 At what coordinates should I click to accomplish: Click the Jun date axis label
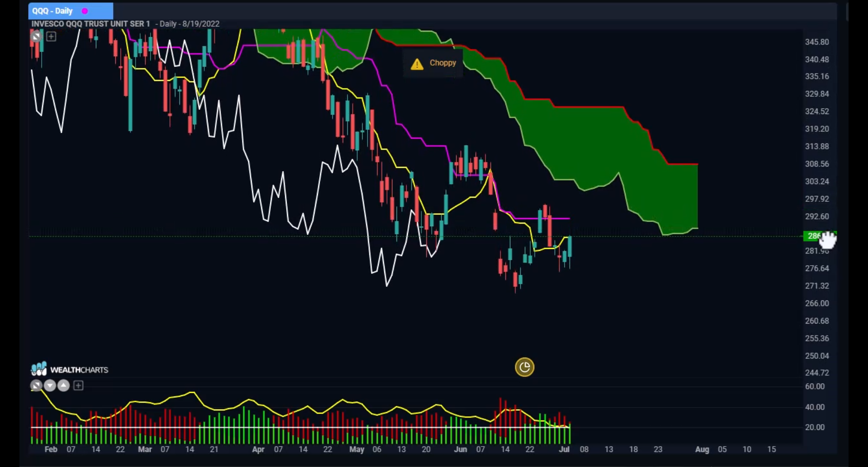pos(460,449)
